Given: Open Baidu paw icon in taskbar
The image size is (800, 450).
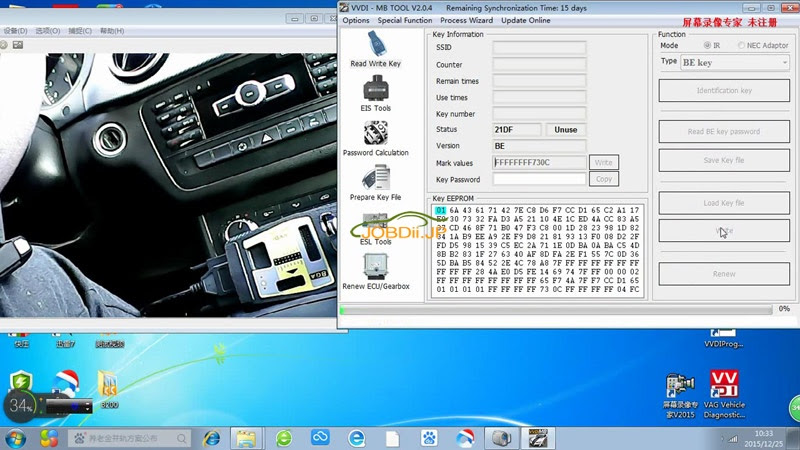Looking at the screenshot, I should (x=429, y=438).
